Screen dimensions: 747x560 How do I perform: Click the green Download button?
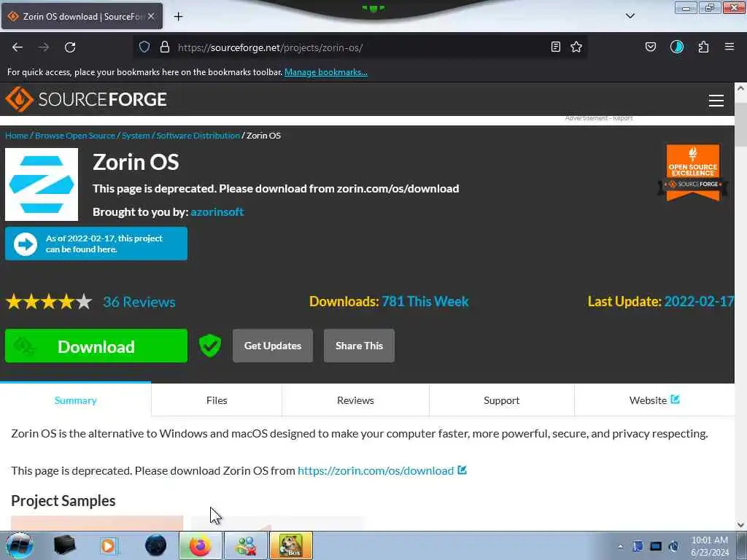(x=96, y=346)
